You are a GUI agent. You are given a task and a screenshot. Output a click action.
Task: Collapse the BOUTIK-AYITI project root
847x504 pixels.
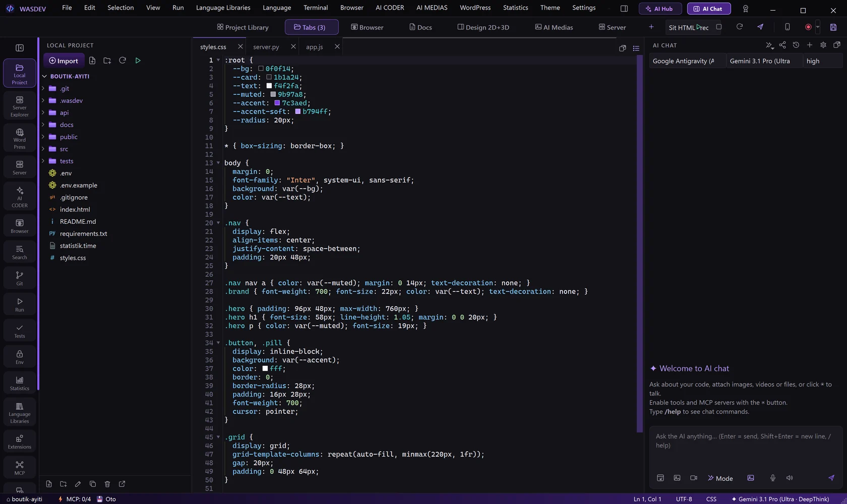[x=70, y=77]
